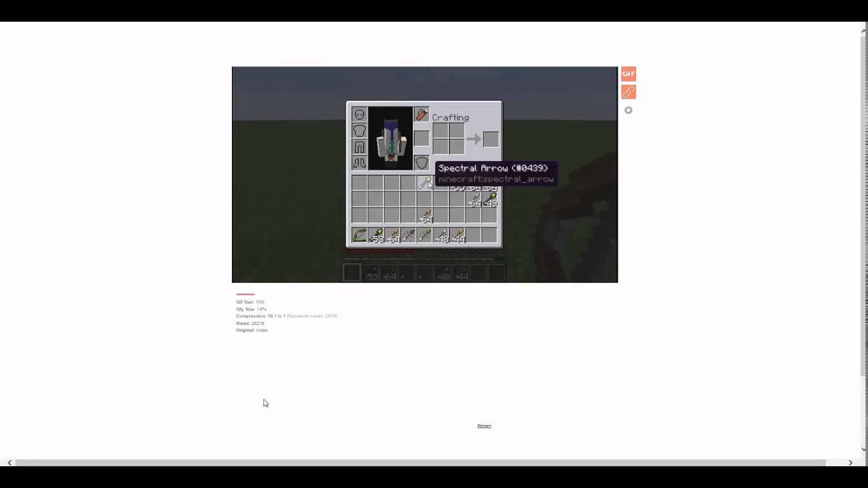Select the bow in the hotbar
868x488 pixels.
(359, 235)
